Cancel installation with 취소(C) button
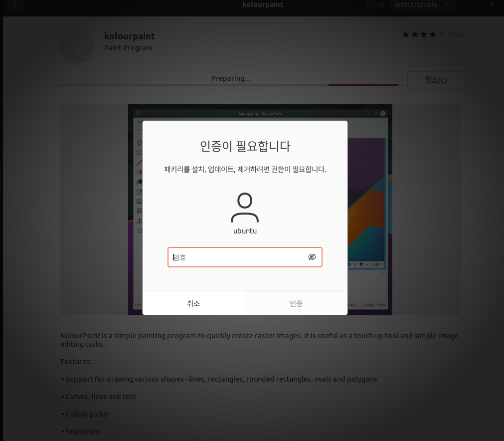504x441 pixels. (x=436, y=80)
